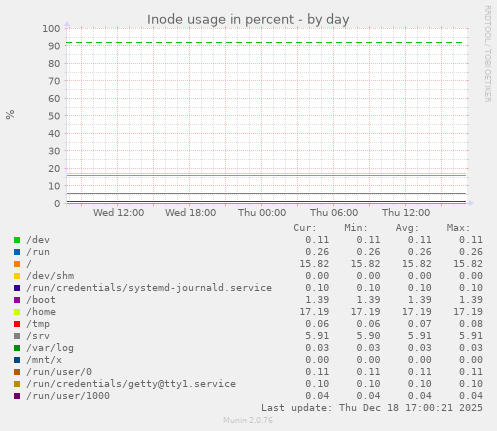Click the 'Thu 06:00' time axis label

tap(334, 213)
